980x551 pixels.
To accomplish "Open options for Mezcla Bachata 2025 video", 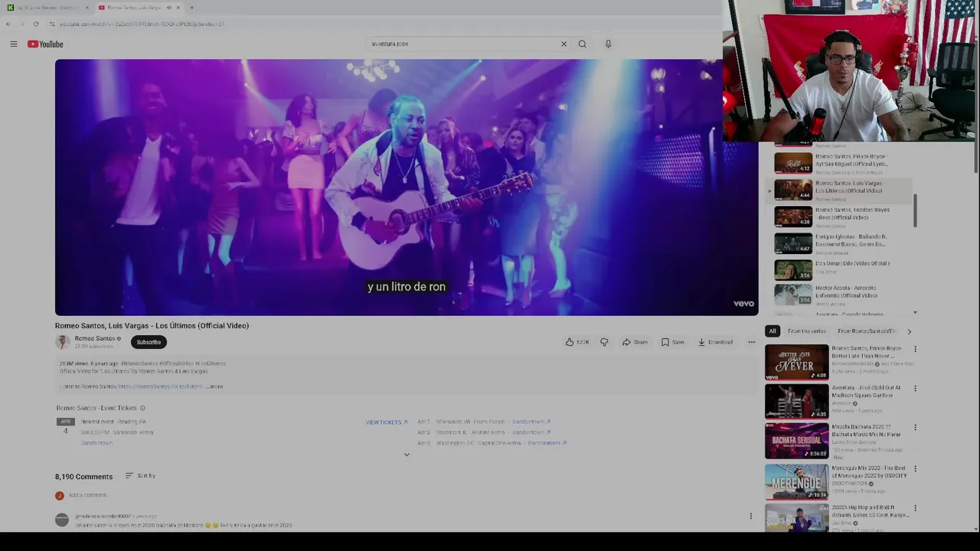I will [915, 428].
